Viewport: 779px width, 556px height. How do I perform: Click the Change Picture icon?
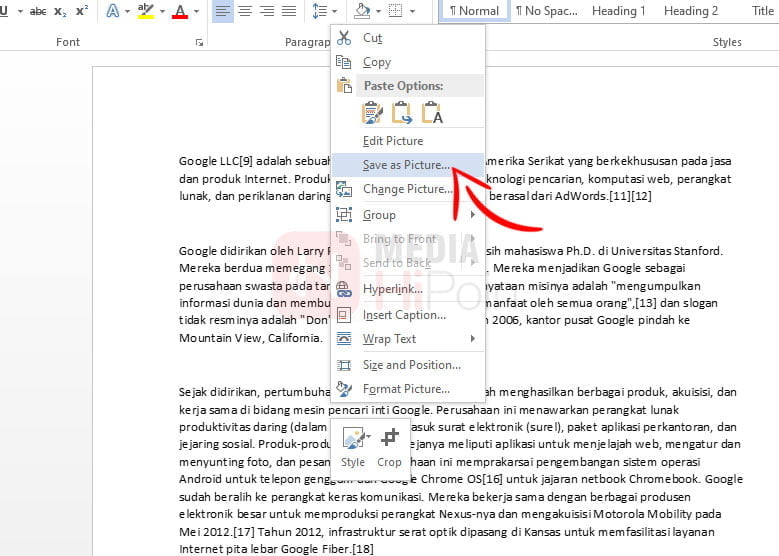point(344,189)
